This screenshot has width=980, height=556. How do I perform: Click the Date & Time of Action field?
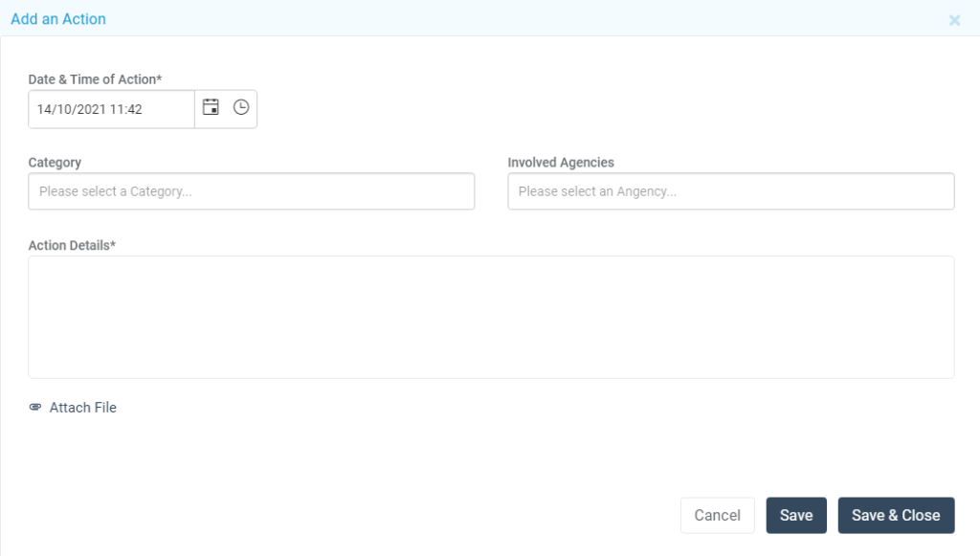111,109
